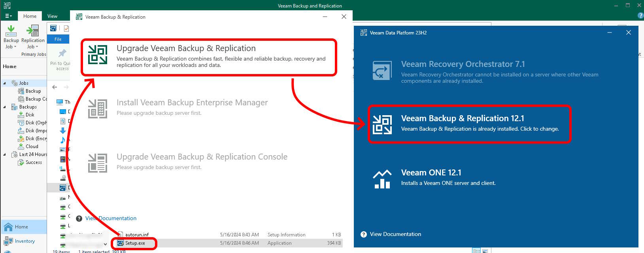Click Veeam Backup & Replication 12.1 tile

click(469, 124)
